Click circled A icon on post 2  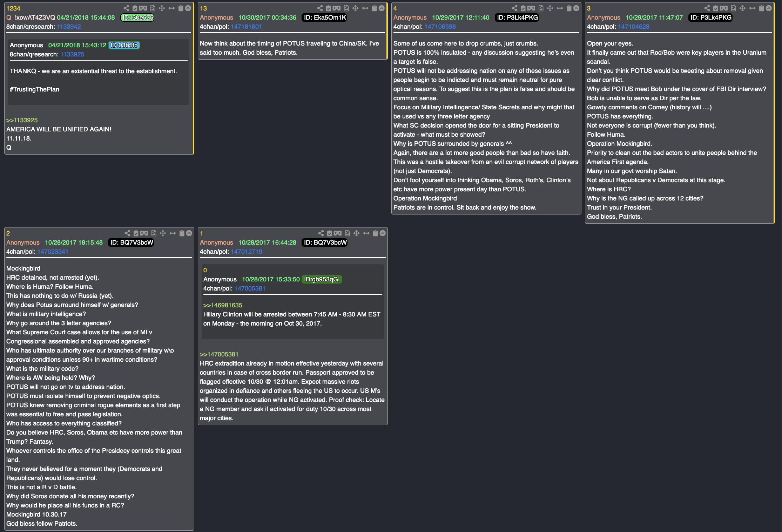(x=189, y=233)
